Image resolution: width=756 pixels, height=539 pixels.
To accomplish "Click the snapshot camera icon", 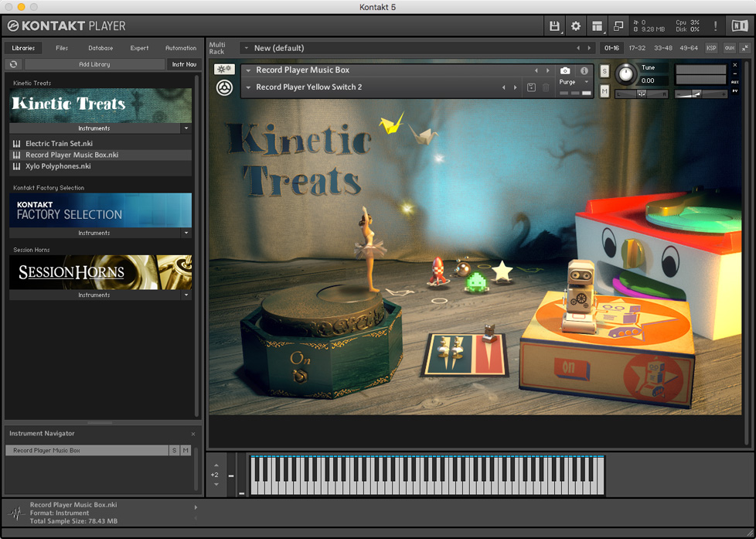I will click(565, 70).
